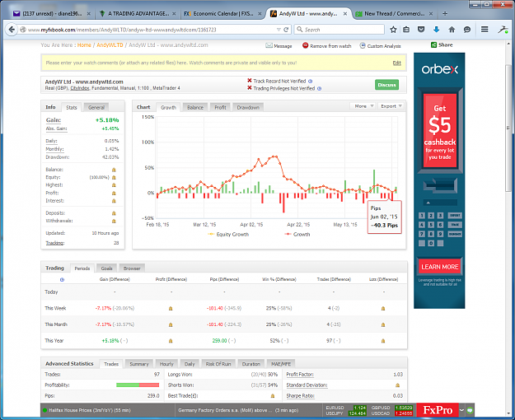Open a new browser tab
Screen dimensions: 515x420
click(445, 13)
